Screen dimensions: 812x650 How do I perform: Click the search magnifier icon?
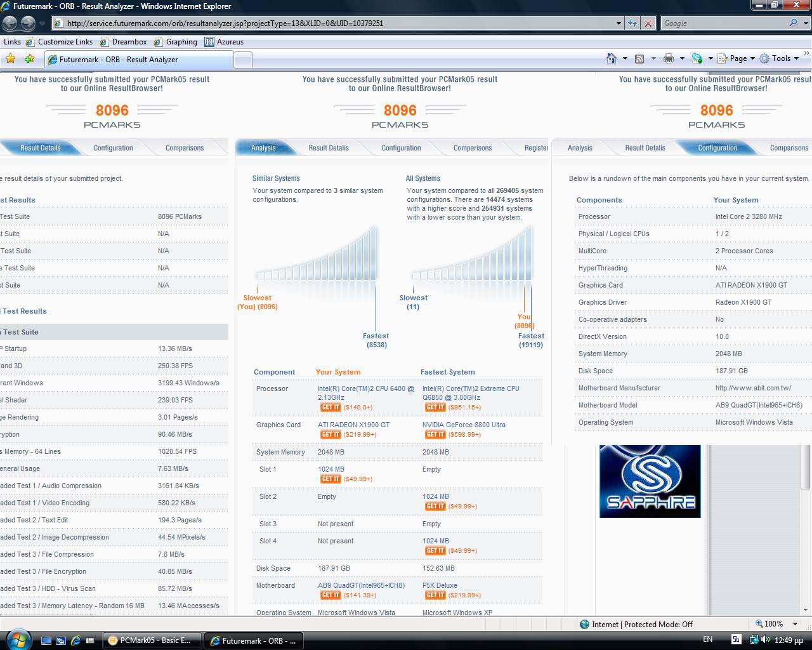click(793, 23)
